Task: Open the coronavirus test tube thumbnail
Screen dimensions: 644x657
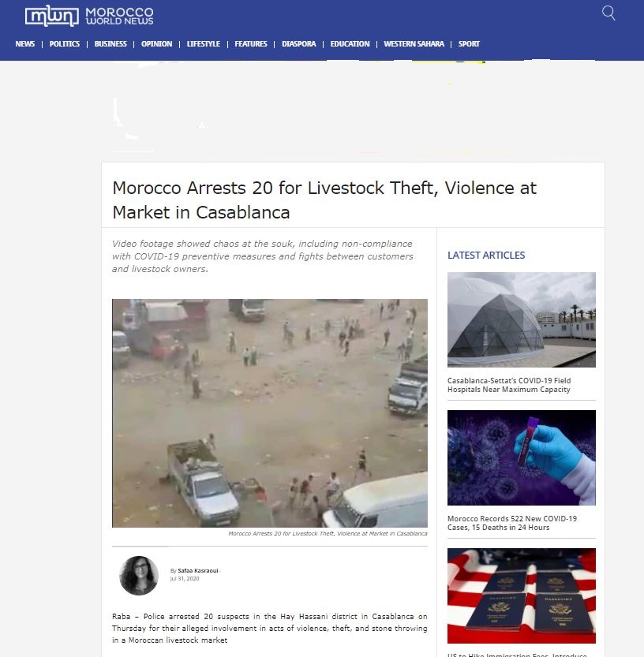Action: (x=521, y=457)
